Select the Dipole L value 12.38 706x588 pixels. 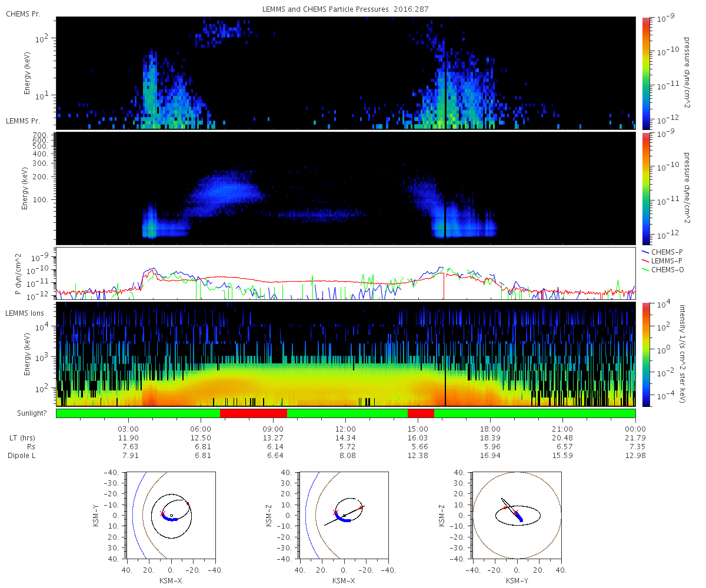click(418, 456)
